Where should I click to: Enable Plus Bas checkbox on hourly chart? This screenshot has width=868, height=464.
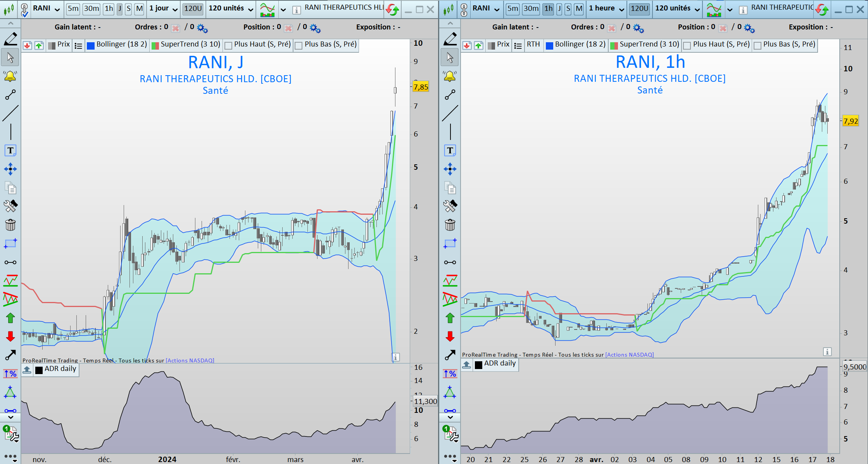coord(758,46)
